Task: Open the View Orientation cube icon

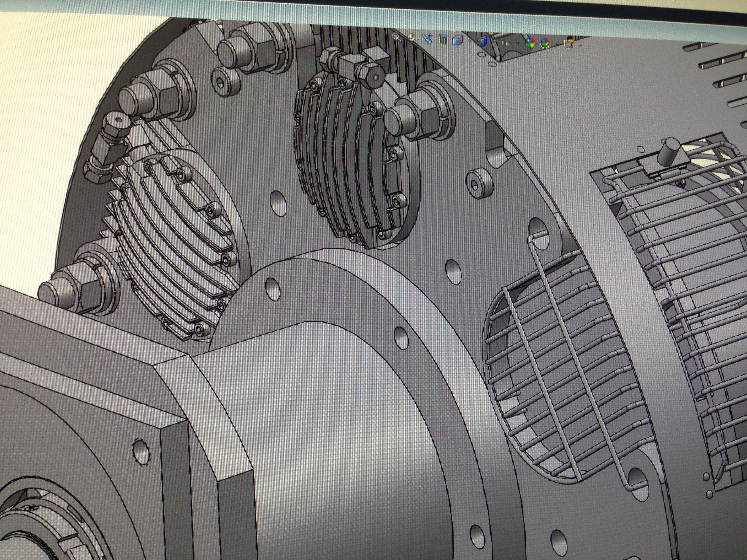Action: coord(458,40)
